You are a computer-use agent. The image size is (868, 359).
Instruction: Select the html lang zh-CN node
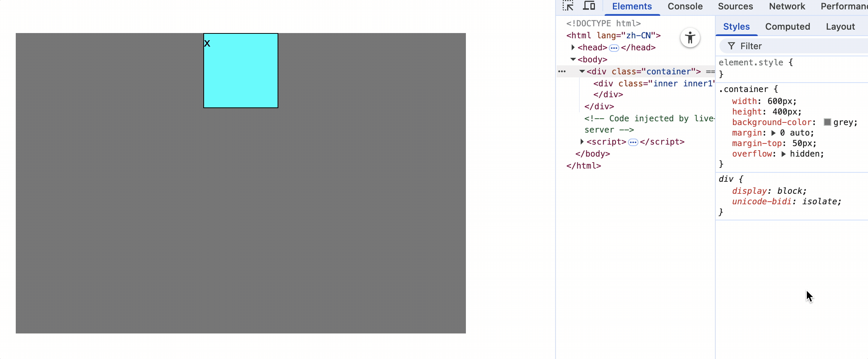coord(614,35)
